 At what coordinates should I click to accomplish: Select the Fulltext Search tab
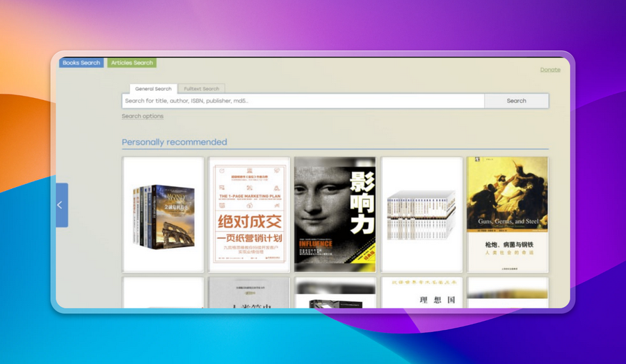[201, 89]
